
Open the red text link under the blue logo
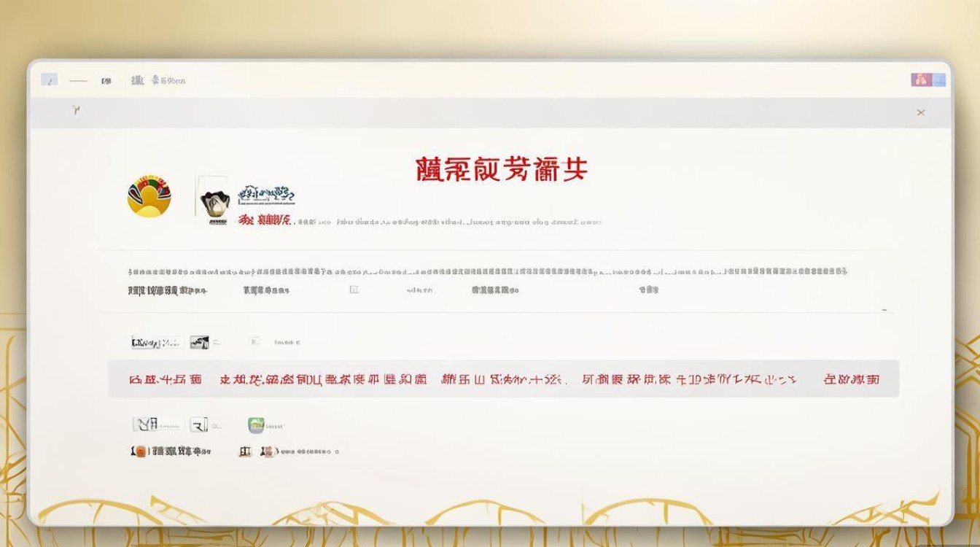click(x=265, y=220)
